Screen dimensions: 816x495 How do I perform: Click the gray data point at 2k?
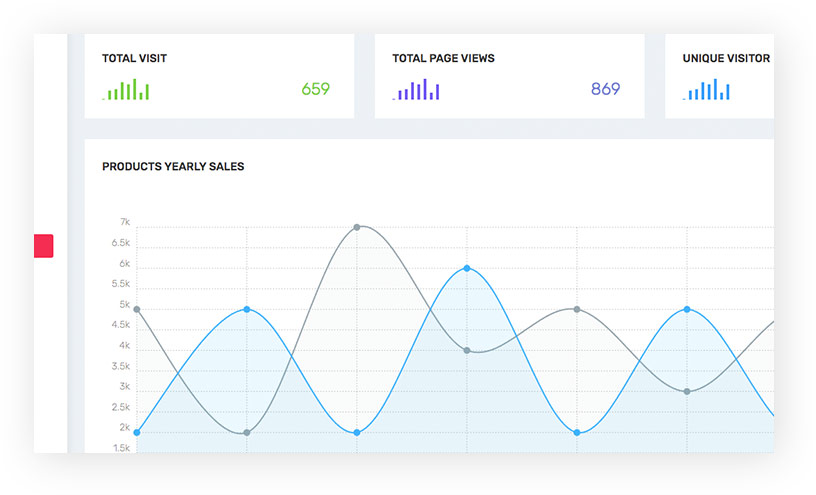point(247,432)
